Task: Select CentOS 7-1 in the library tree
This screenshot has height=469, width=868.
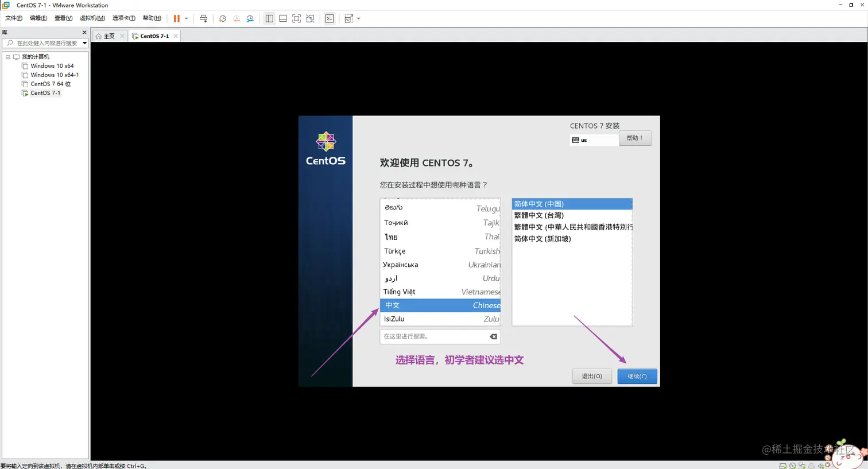Action: [x=45, y=93]
